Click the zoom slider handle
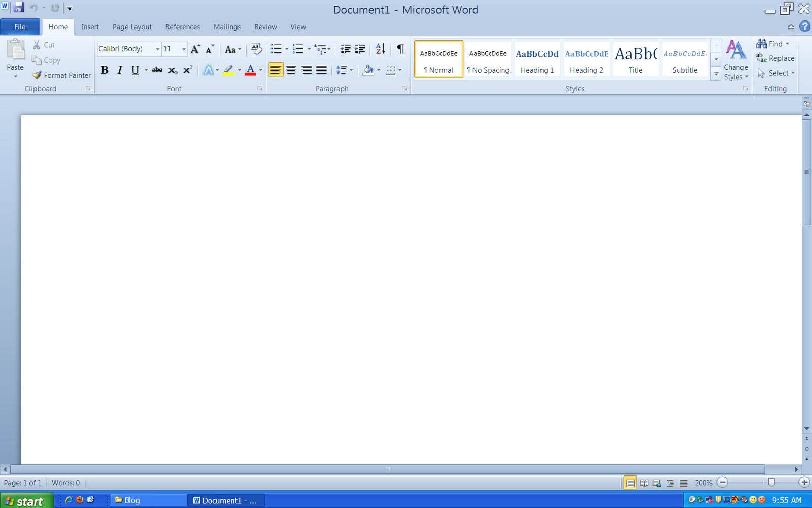This screenshot has height=508, width=812. point(771,483)
